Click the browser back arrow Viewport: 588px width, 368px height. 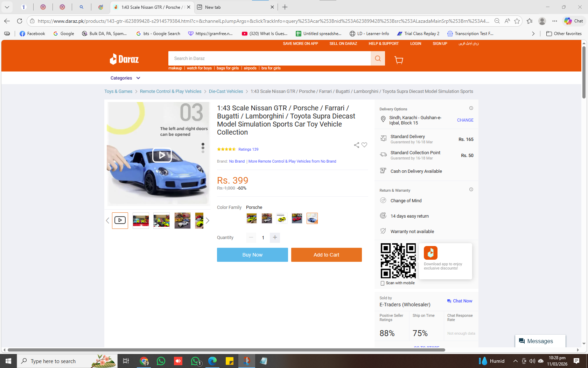pyautogui.click(x=7, y=21)
